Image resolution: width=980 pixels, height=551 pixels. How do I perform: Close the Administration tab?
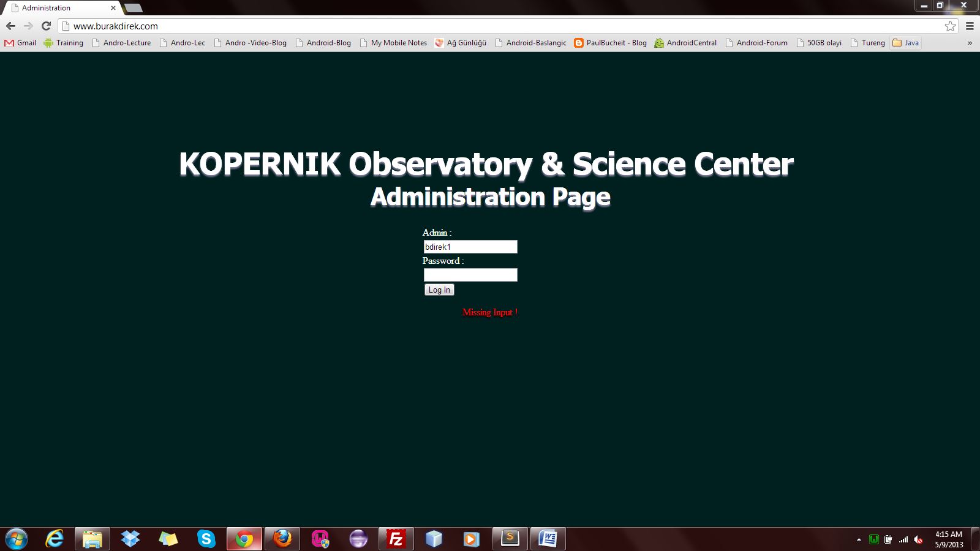(x=113, y=8)
